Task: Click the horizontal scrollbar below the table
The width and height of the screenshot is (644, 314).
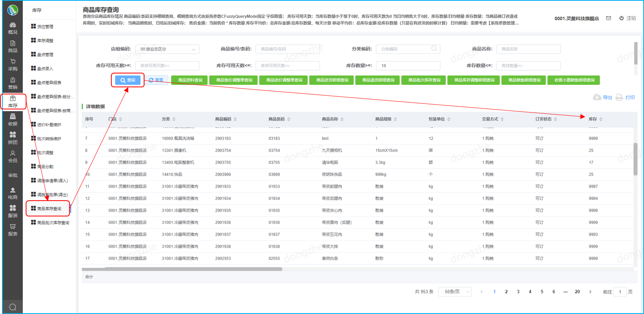Action: tap(182, 269)
